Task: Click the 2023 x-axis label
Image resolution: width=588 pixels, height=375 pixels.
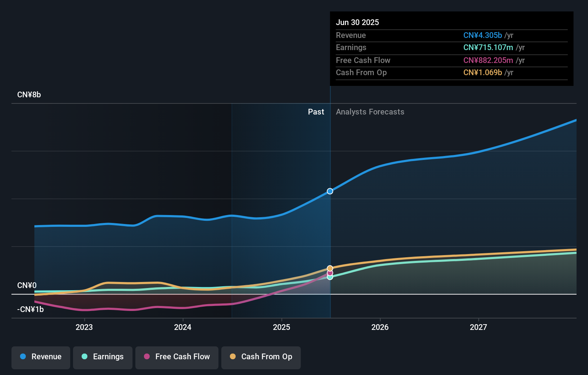Action: pyautogui.click(x=84, y=327)
